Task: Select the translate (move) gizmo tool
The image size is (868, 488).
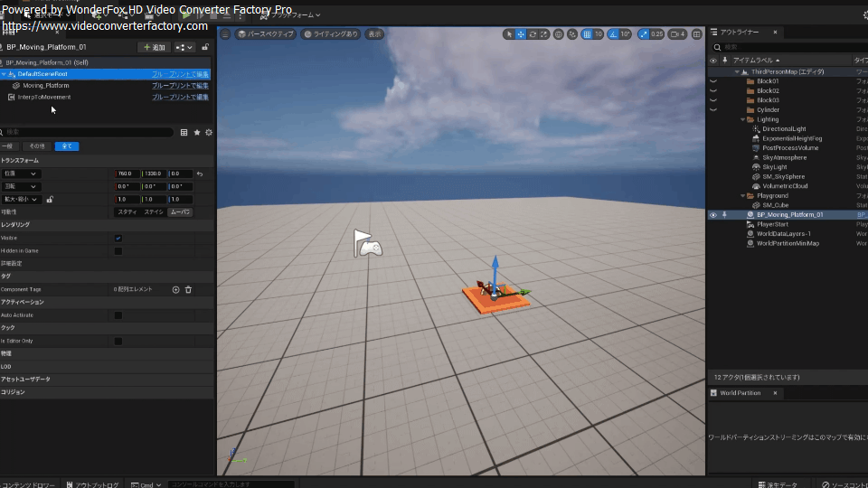Action: 521,34
